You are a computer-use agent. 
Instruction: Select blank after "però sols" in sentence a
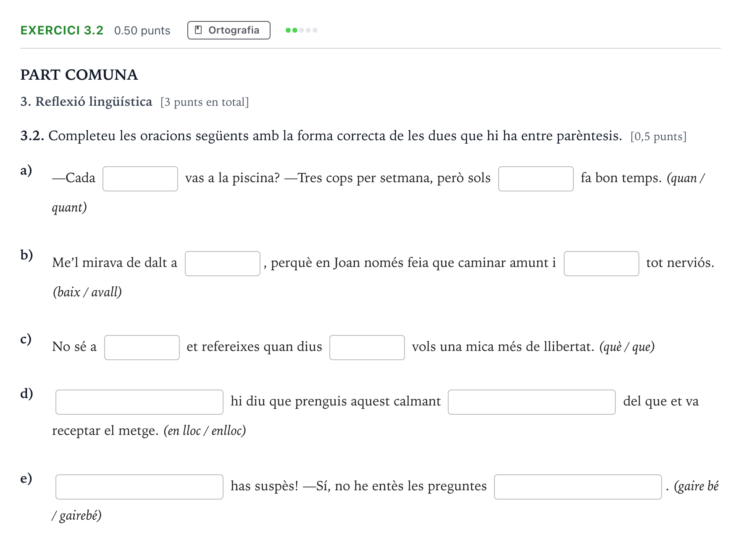536,179
